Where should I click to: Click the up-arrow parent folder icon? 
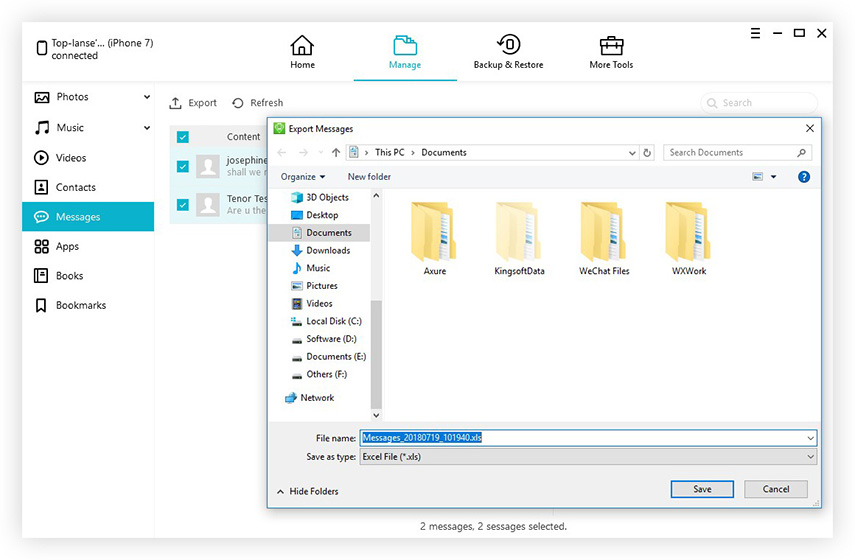(x=335, y=153)
